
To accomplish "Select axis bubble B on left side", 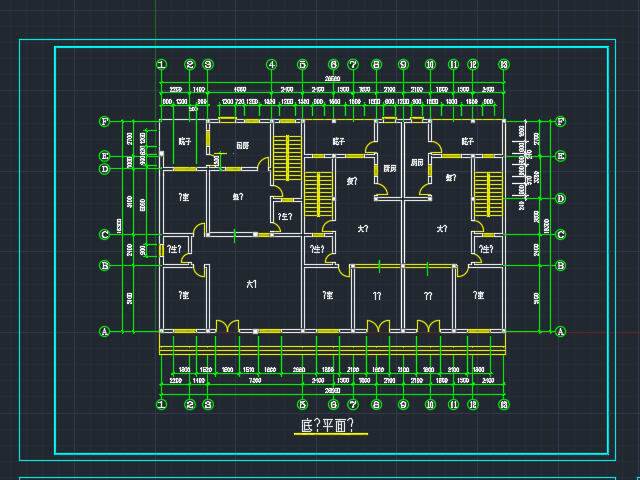I will point(104,265).
